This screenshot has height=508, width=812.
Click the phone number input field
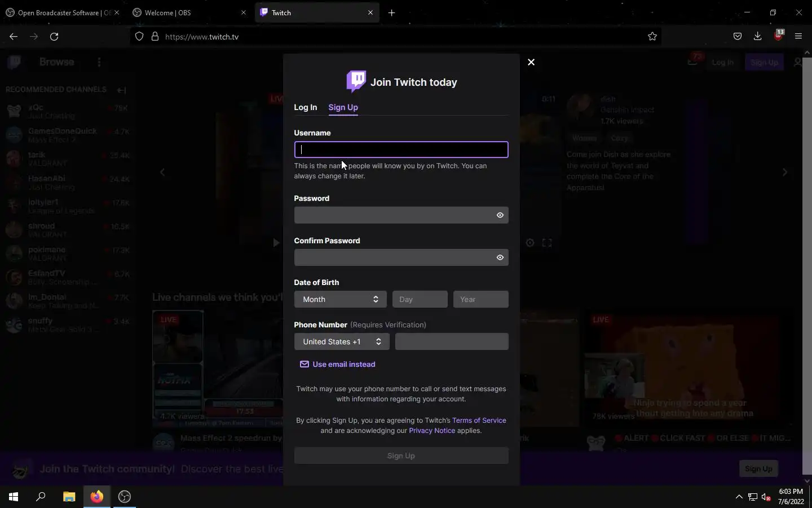pos(452,341)
